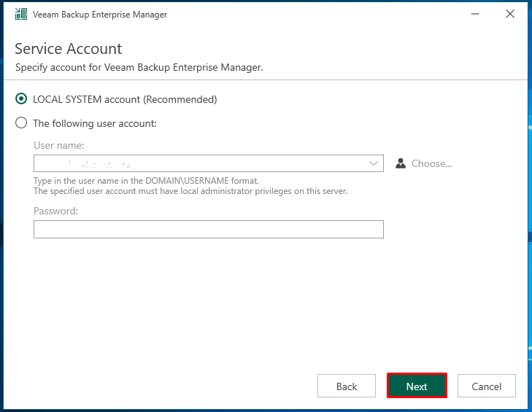Click the local administrator privileges note

pyautogui.click(x=190, y=191)
